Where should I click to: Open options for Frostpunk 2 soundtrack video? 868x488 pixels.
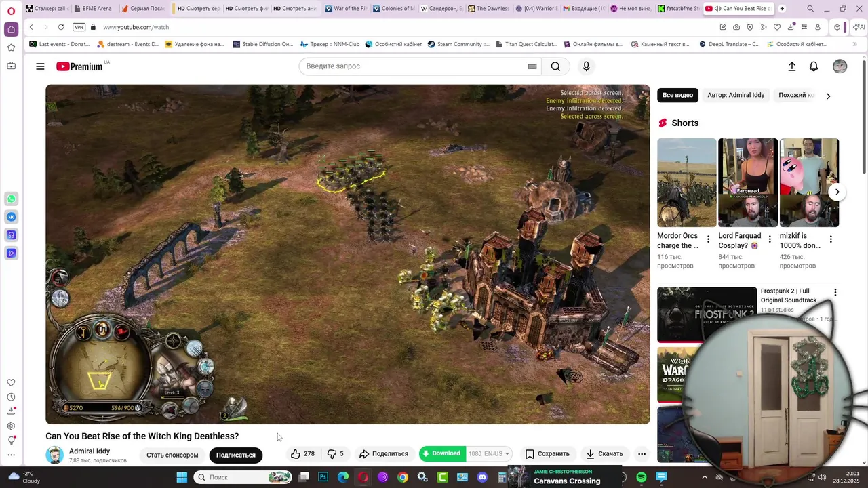[835, 292]
